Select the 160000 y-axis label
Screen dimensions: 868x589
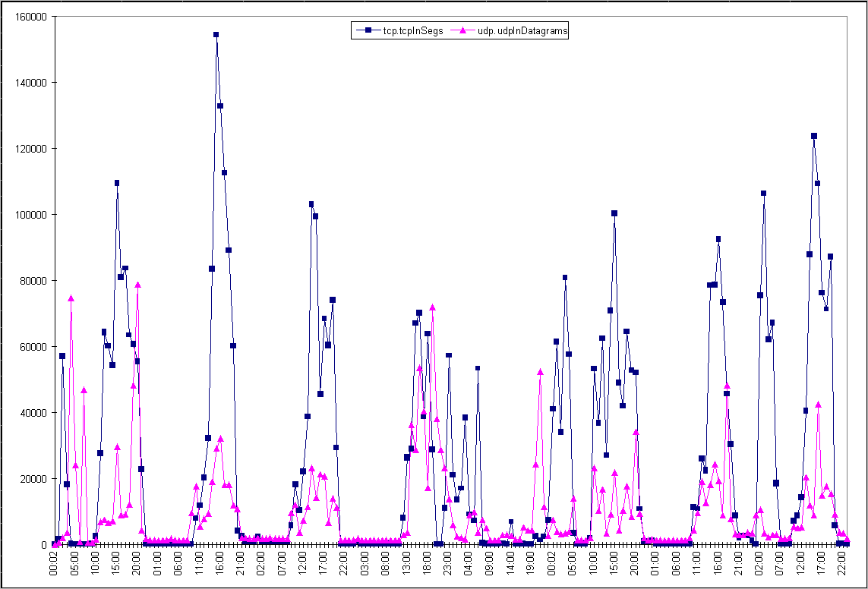[30, 16]
